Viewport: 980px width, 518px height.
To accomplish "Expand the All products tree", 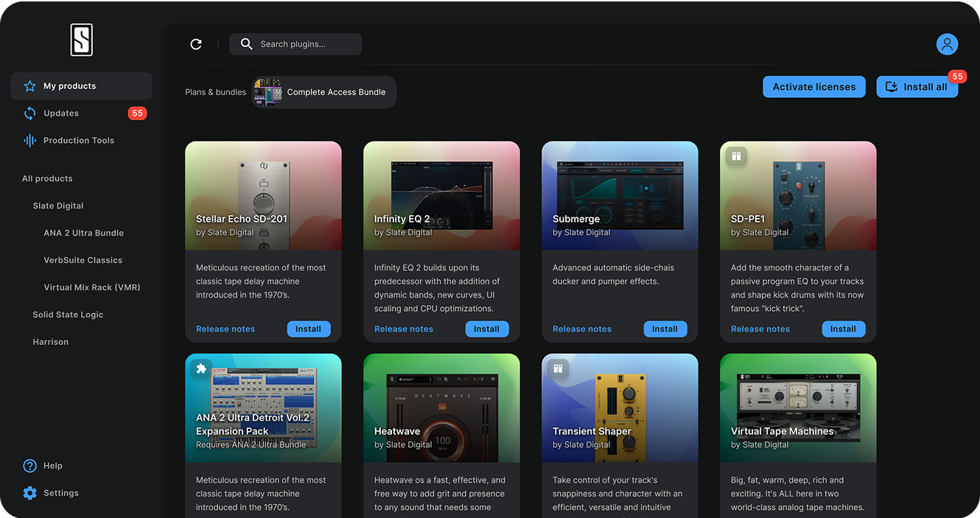I will click(x=47, y=178).
